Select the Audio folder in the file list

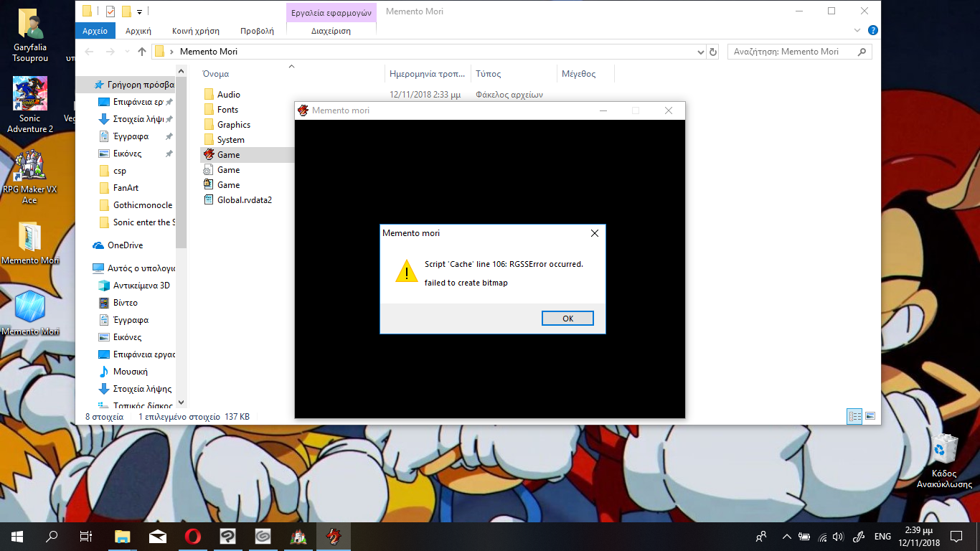coord(229,95)
